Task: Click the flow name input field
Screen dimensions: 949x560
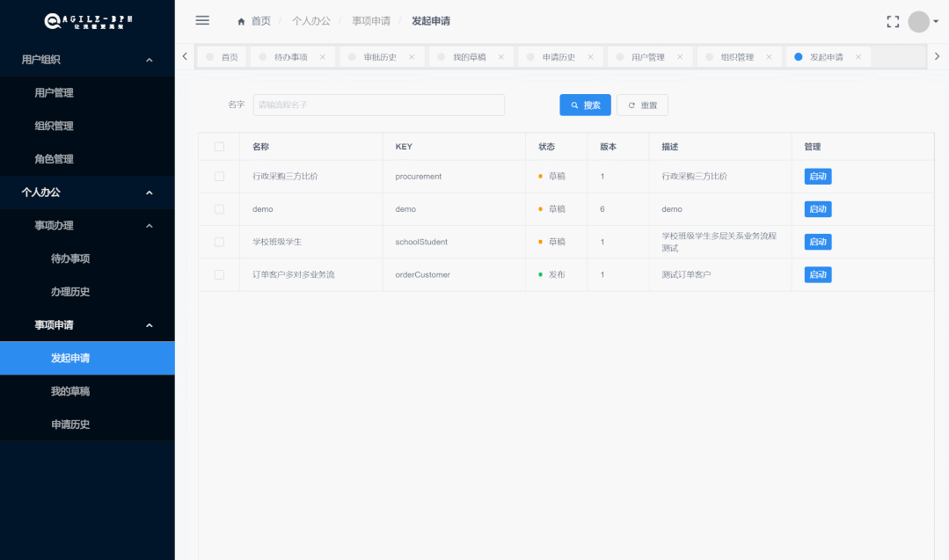Action: click(378, 105)
